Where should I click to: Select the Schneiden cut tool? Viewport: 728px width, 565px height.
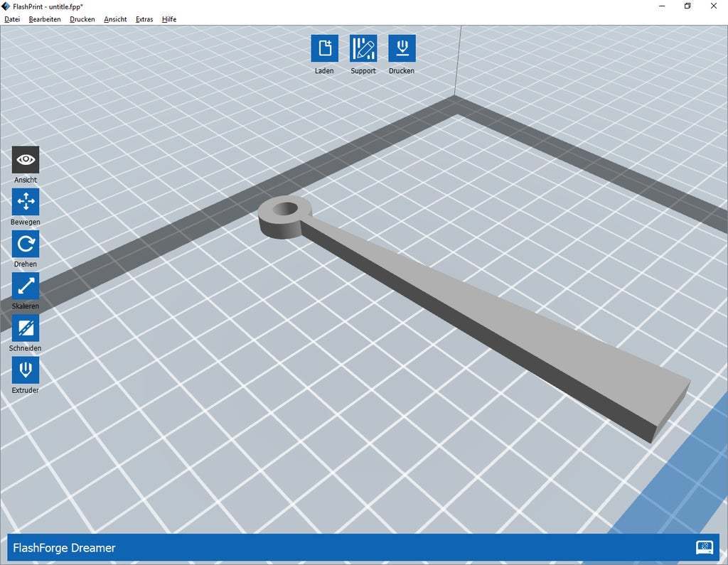click(26, 328)
